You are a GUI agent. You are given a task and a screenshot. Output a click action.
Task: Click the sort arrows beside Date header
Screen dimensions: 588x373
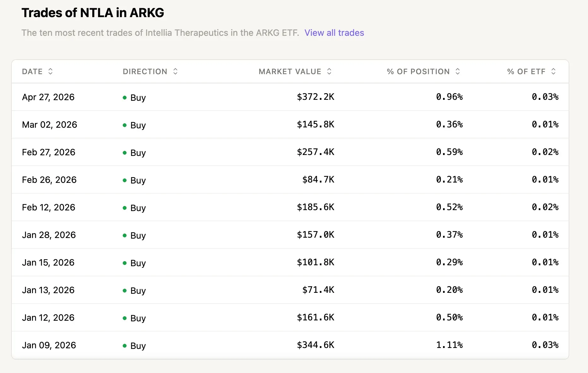[x=50, y=71]
